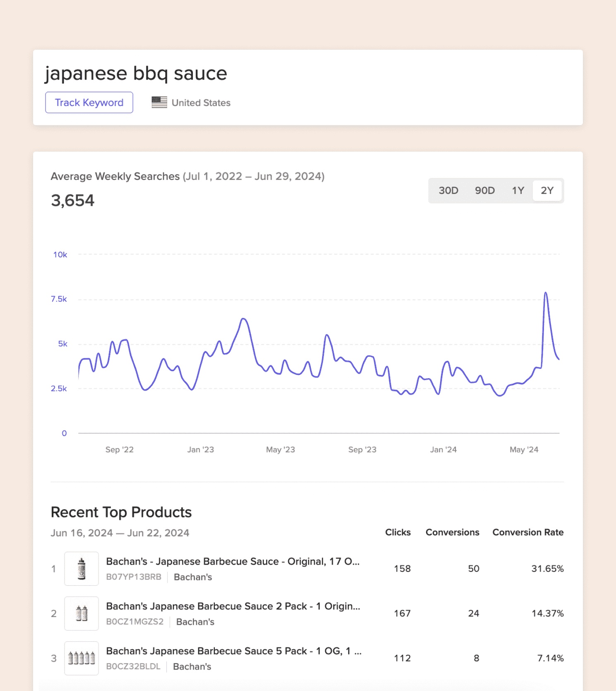Select the 30D time range tab
The image size is (616, 691).
coord(448,191)
